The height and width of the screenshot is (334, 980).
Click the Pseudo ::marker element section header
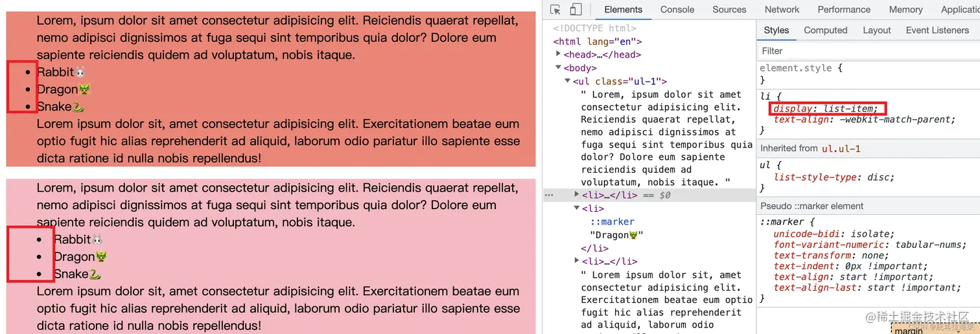point(811,206)
